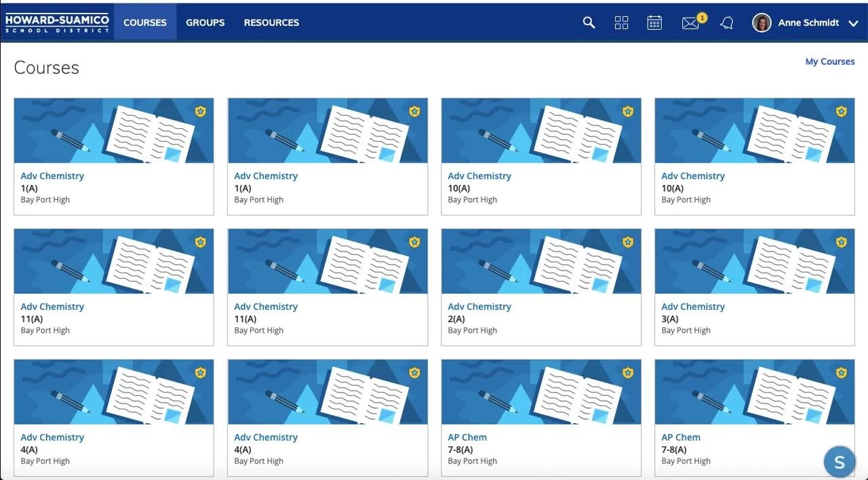Open the calendar icon in header
The image size is (868, 480).
(654, 22)
